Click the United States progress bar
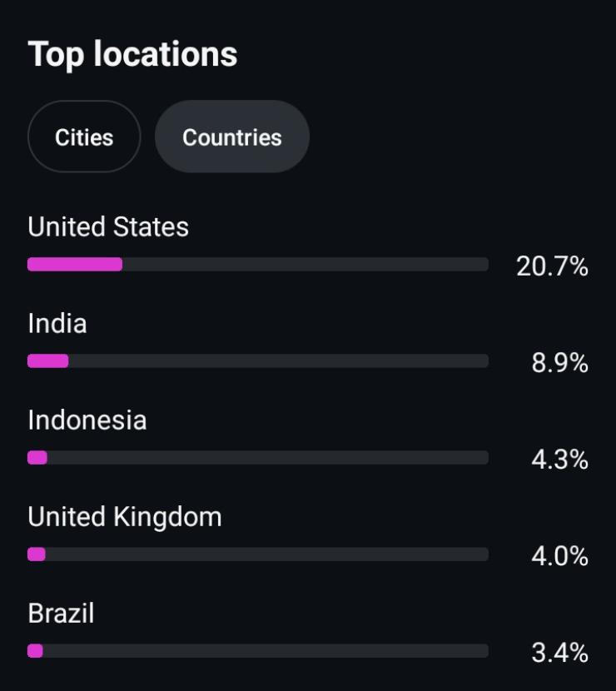Screen dimensions: 616x691 tap(258, 265)
